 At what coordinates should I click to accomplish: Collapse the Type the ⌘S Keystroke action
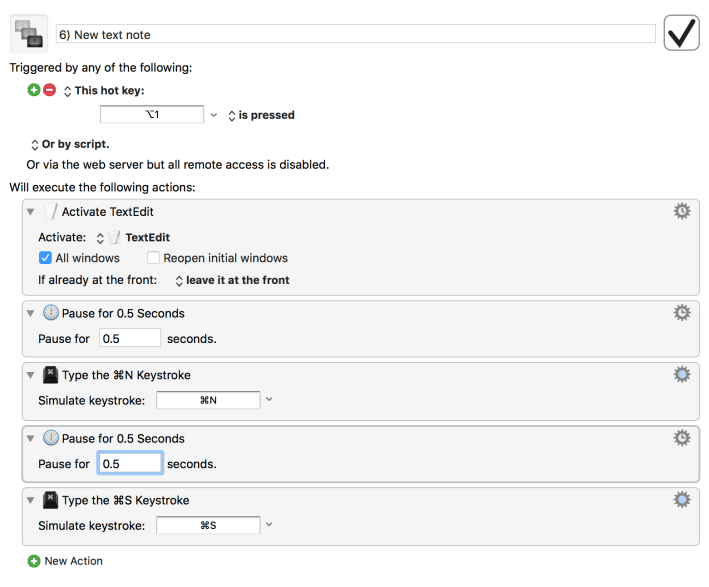click(x=31, y=500)
